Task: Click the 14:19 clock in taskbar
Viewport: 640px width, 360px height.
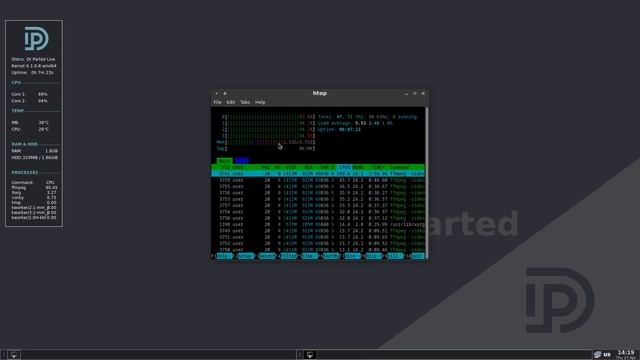Action: point(626,352)
